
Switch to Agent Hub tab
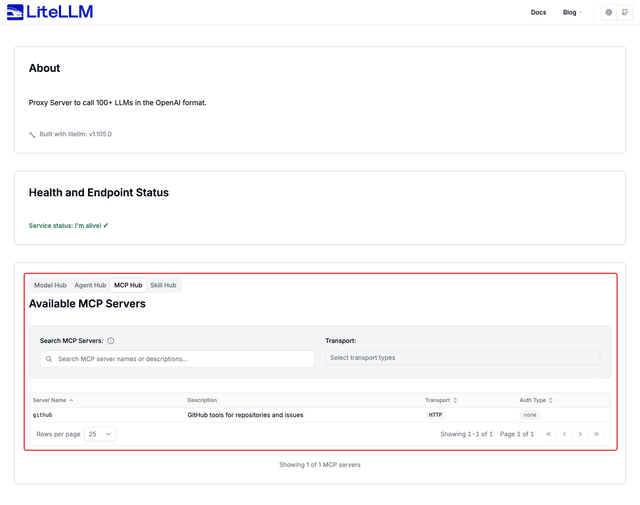click(90, 285)
